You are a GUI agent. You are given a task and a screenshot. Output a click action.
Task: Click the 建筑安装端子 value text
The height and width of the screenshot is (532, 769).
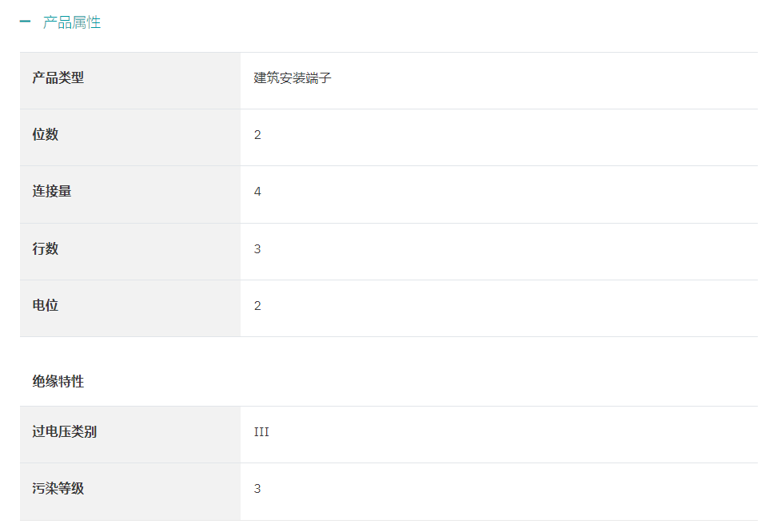pos(293,78)
